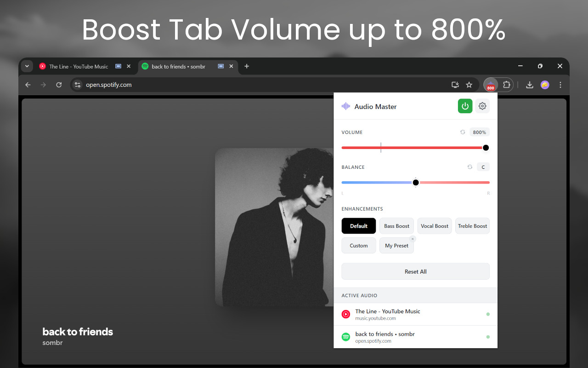Delete My Preset with the small x

413,239
